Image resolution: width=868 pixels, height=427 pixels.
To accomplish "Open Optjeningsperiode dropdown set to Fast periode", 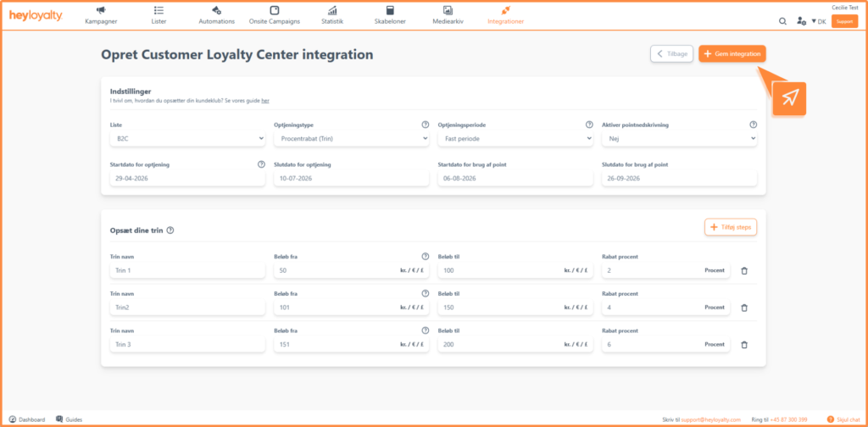I will (515, 138).
